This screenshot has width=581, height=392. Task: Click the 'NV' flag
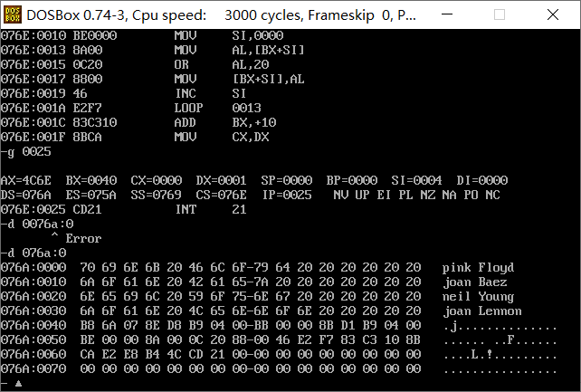[340, 195]
